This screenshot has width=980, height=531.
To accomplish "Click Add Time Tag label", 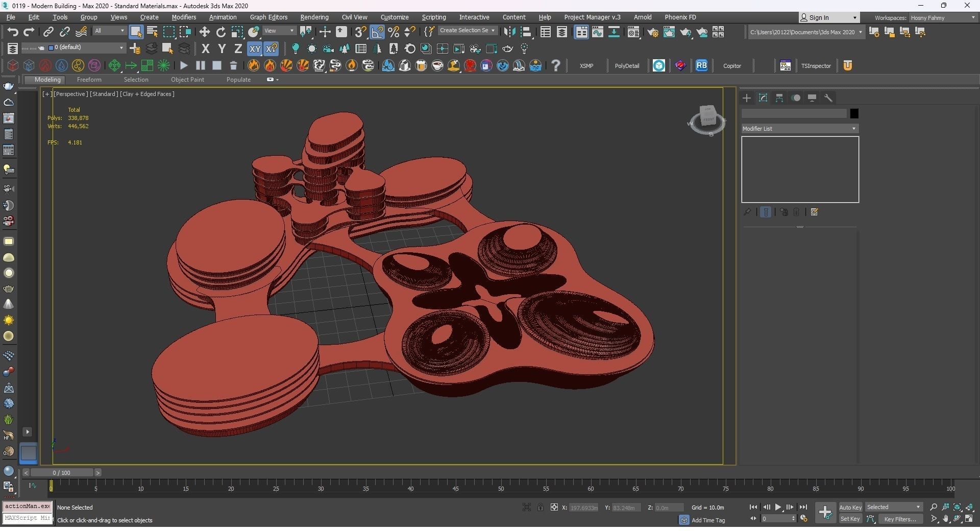I will pos(708,520).
